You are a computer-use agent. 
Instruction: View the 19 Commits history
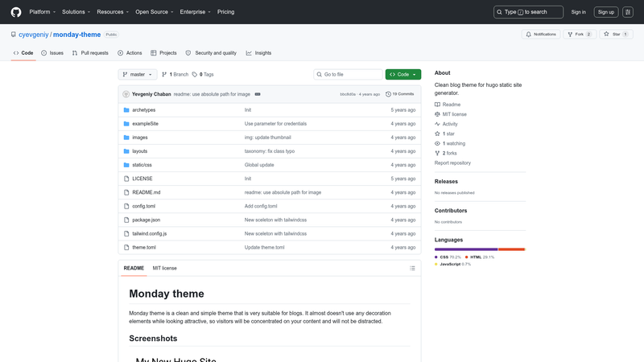[399, 94]
